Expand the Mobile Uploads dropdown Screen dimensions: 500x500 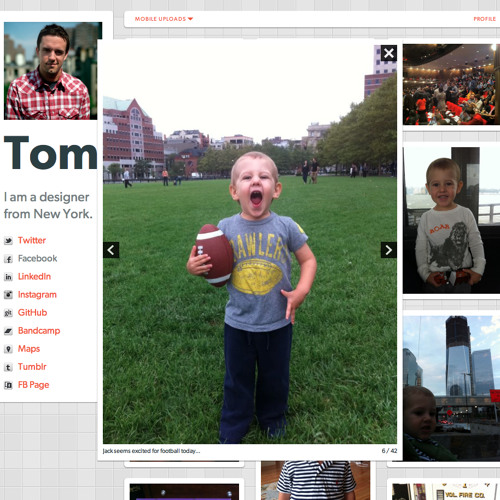coord(164,19)
